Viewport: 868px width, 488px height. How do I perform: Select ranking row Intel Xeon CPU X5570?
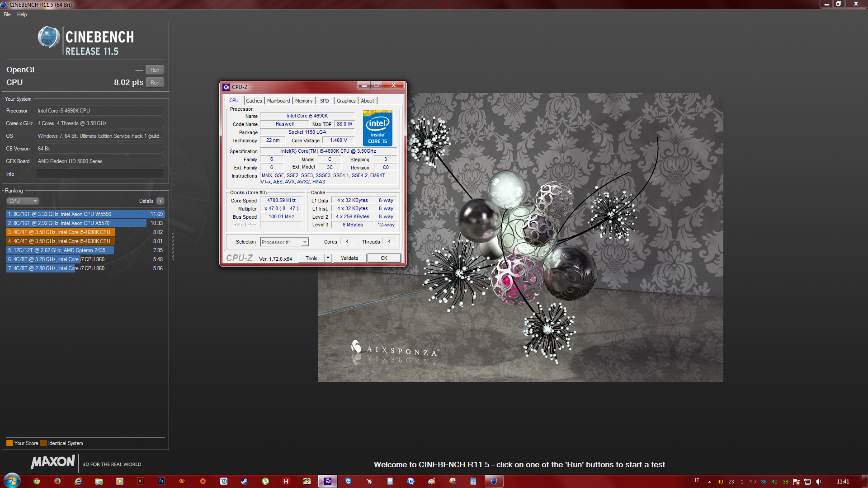tap(85, 223)
